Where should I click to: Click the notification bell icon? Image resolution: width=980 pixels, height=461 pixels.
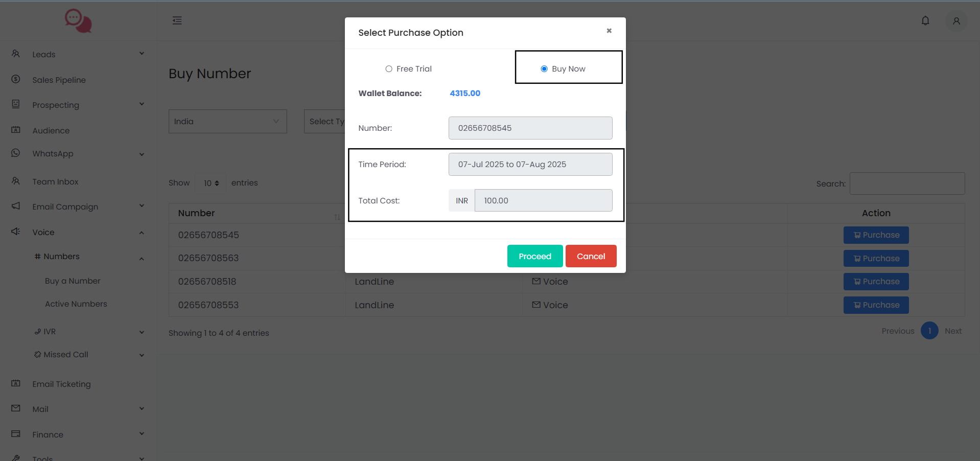[x=925, y=21]
